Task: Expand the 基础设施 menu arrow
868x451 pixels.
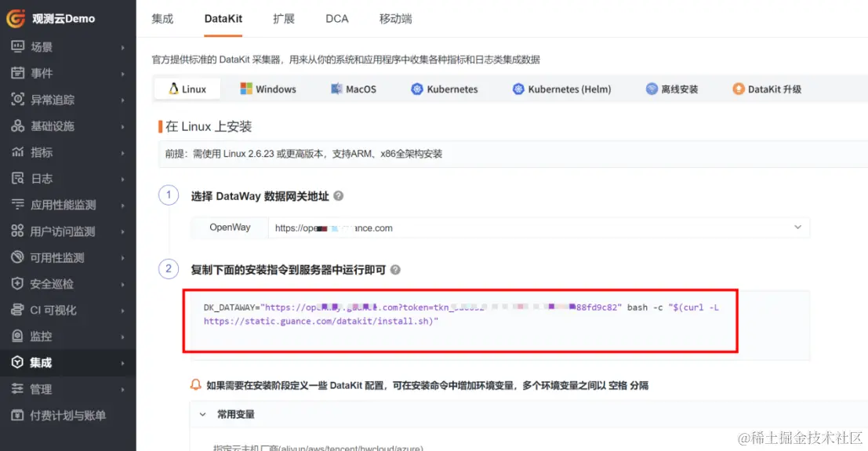Action: coord(122,126)
